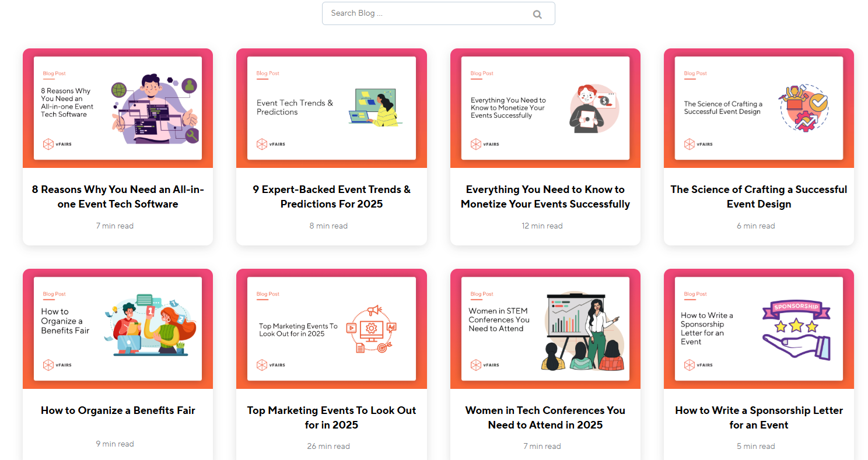868x460 pixels.
Task: Click the "Blog Post" tag on the Marketing Events card
Action: (267, 294)
